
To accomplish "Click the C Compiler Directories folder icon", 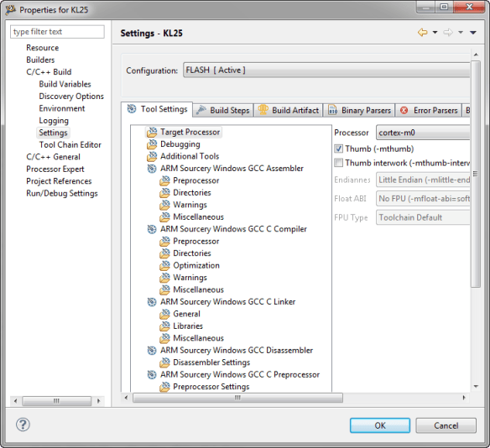I will pyautogui.click(x=164, y=253).
